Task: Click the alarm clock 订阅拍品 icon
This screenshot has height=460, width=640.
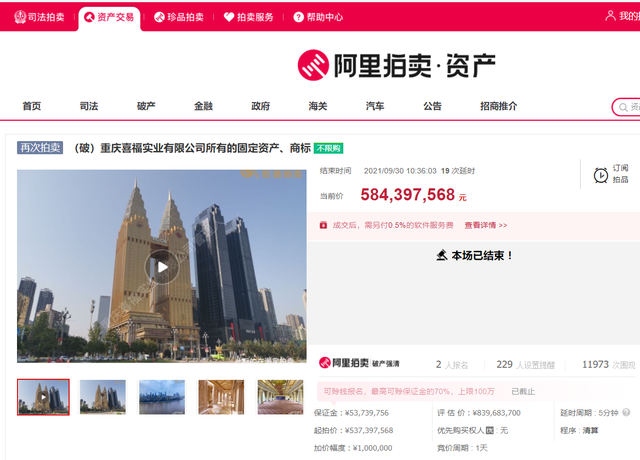Action: [600, 175]
